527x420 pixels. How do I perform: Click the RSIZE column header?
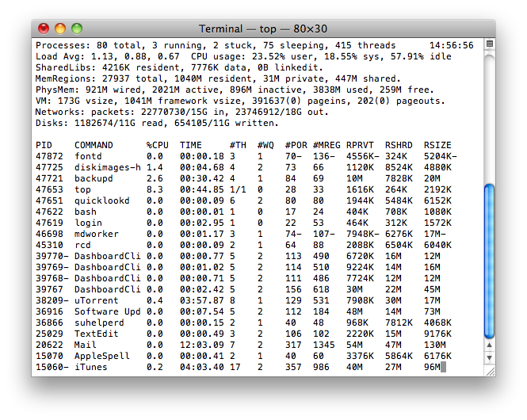click(x=437, y=145)
